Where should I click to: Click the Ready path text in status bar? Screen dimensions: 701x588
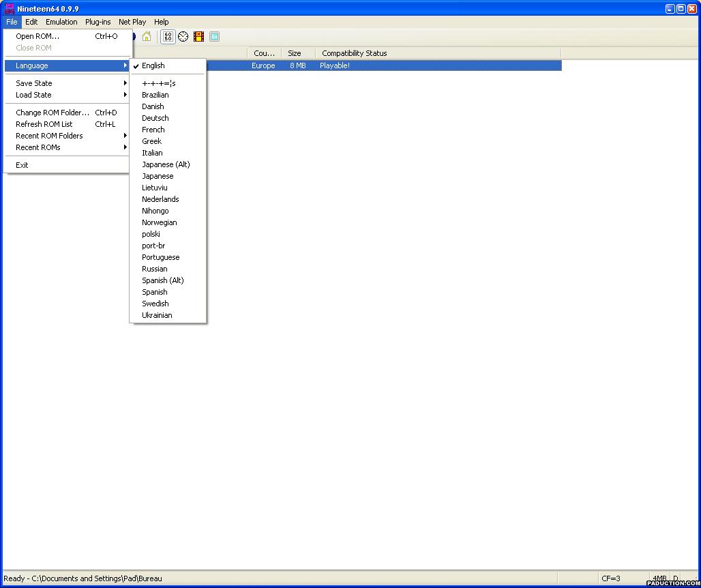pyautogui.click(x=83, y=578)
